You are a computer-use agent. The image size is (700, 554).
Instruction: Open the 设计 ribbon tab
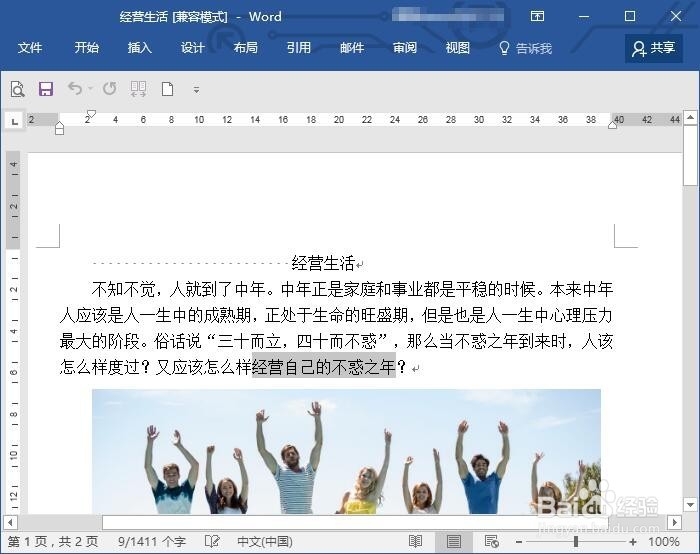192,47
